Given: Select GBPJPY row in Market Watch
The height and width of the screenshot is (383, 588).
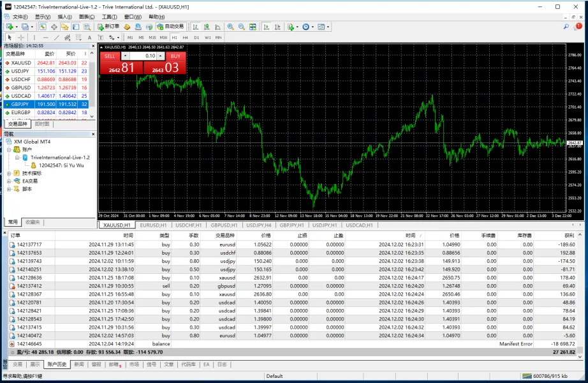Looking at the screenshot, I should point(21,104).
